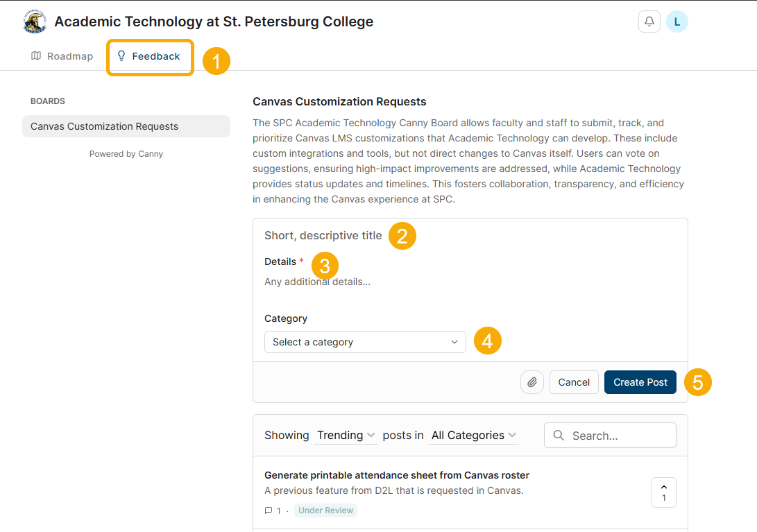Follow the Powered by Canny link
This screenshot has width=757, height=532.
[x=126, y=153]
